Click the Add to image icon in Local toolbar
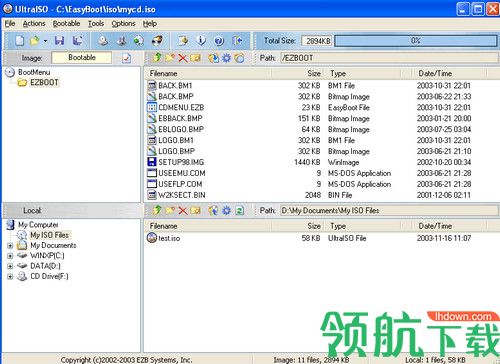Image resolution: width=500 pixels, height=364 pixels. [213, 211]
